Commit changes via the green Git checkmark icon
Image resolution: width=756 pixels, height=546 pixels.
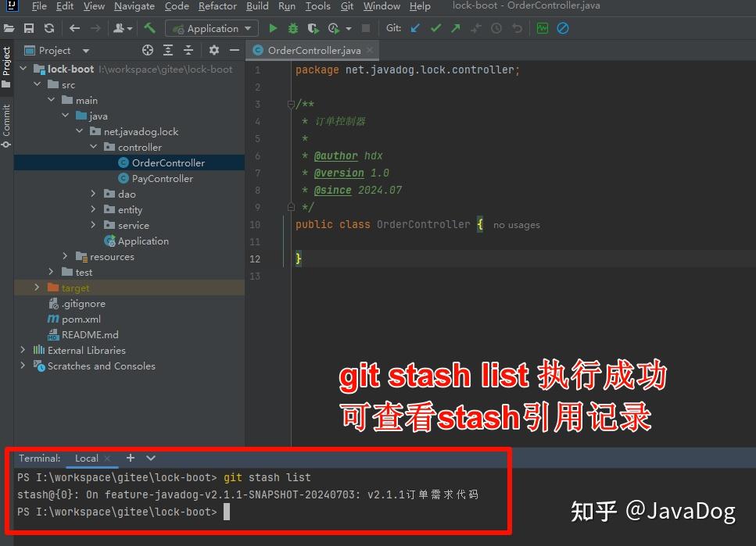click(435, 28)
